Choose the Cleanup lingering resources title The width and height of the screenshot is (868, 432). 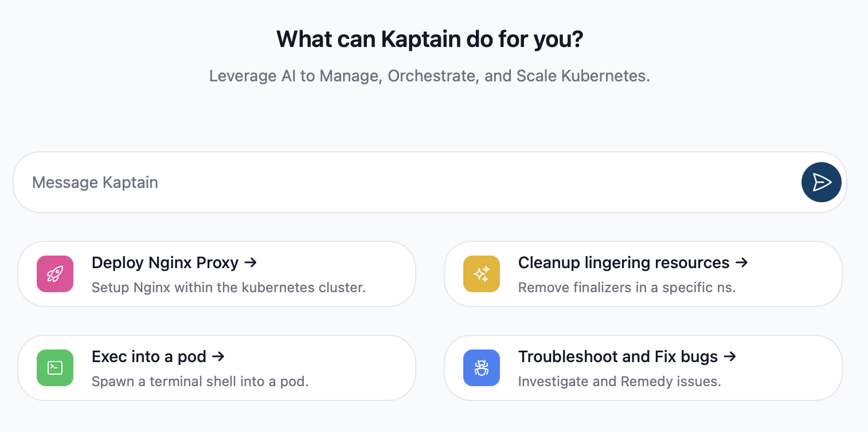coord(624,263)
